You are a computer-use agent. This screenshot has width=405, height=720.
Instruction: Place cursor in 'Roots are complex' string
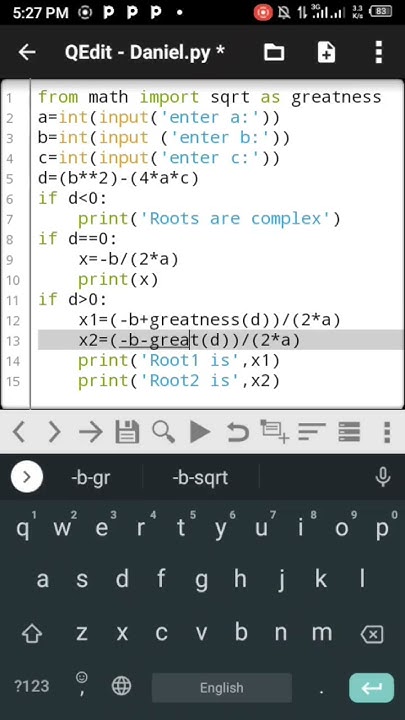[x=236, y=219]
